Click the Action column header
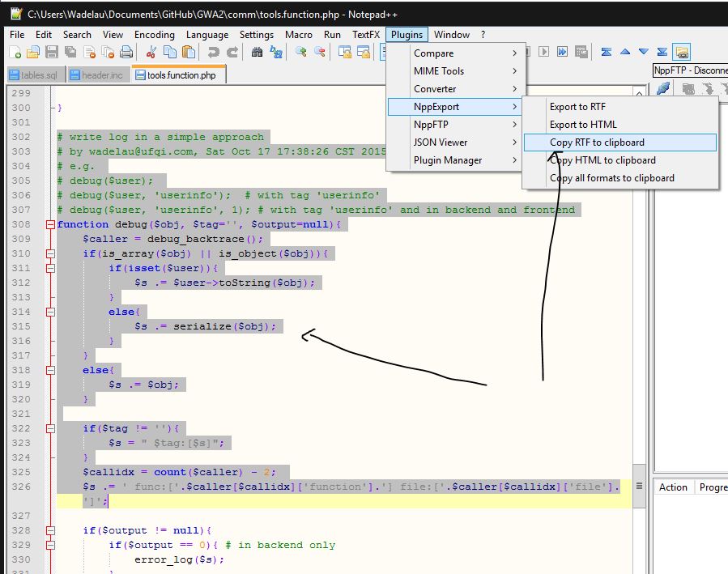Image resolution: width=728 pixels, height=574 pixels. coord(673,487)
